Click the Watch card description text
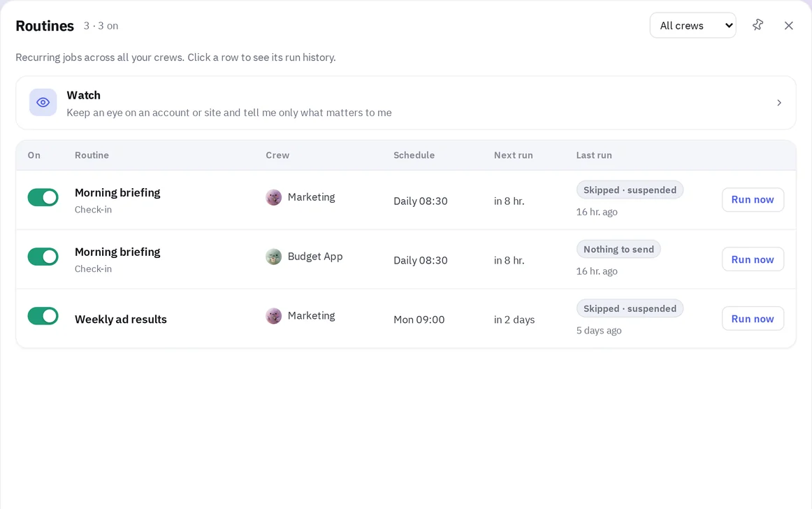The height and width of the screenshot is (509, 812). [x=229, y=113]
